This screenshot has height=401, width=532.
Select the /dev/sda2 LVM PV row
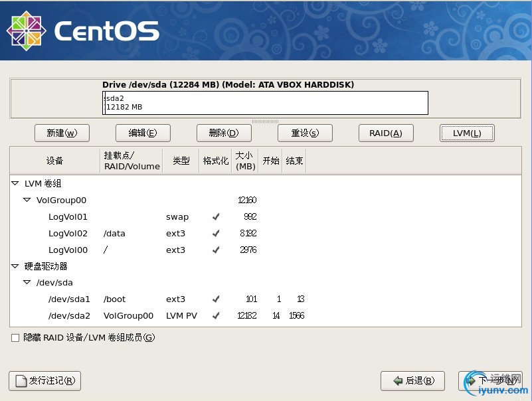[x=266, y=316]
